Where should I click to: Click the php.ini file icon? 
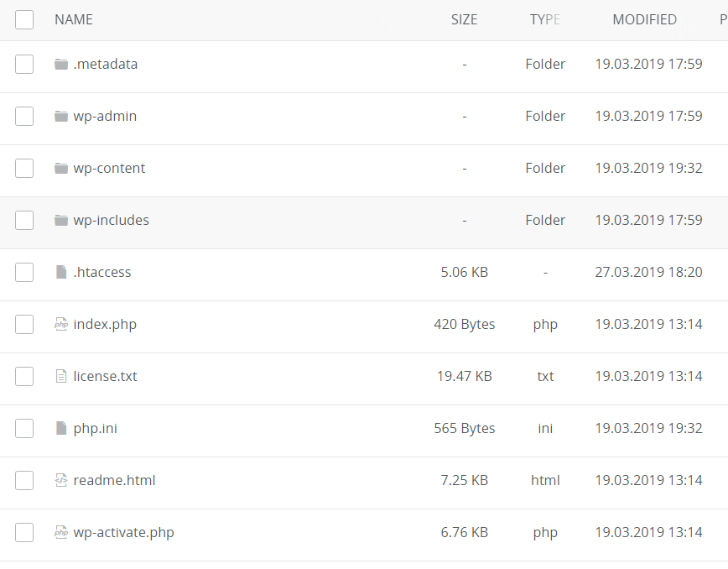click(60, 429)
